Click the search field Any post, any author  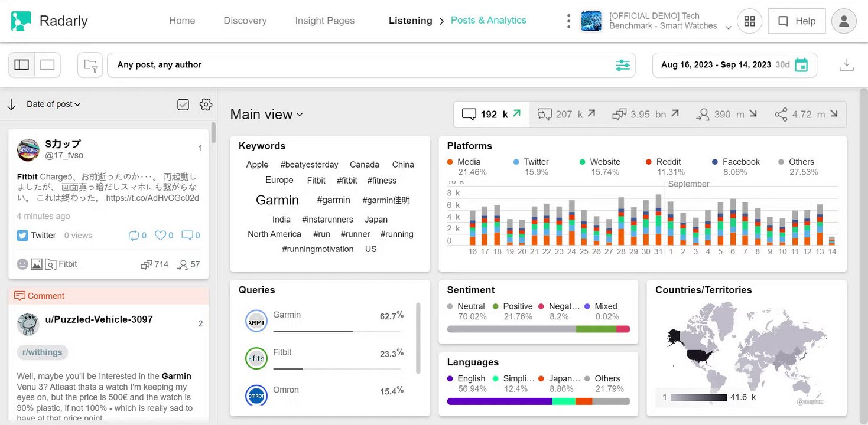(371, 65)
